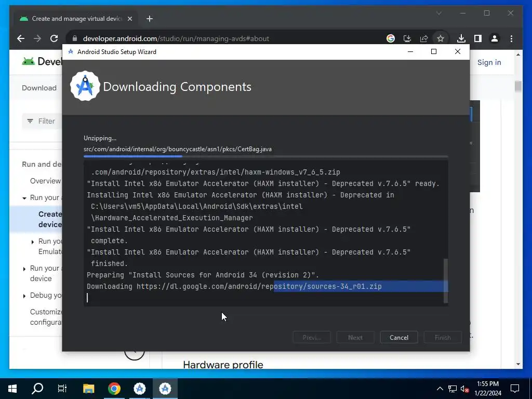Click the Chrome forward arrow button

(37, 38)
